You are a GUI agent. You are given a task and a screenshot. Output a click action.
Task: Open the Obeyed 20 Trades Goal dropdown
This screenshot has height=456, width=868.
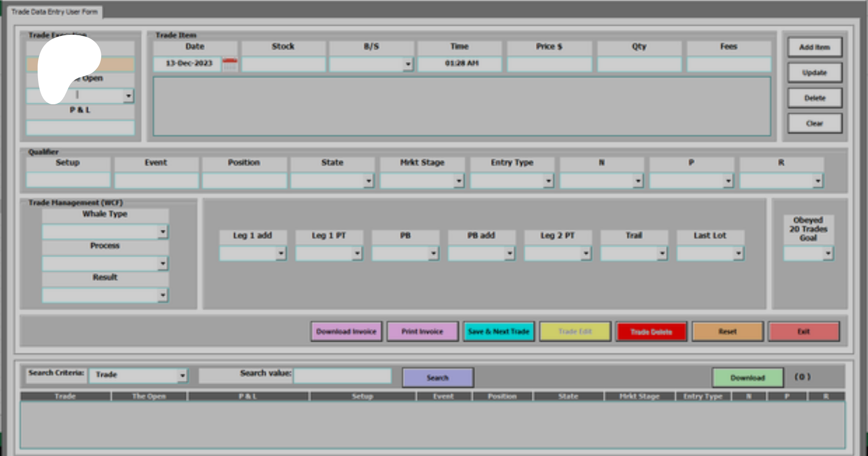coord(827,253)
